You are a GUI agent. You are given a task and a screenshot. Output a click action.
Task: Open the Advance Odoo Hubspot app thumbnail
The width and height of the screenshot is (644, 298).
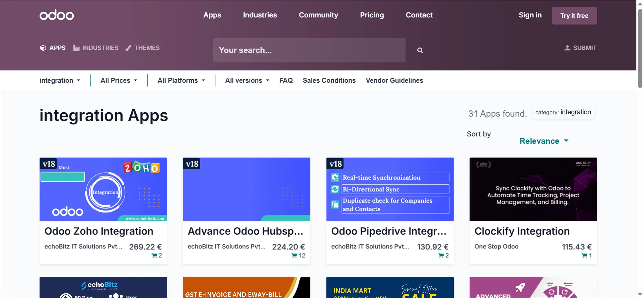point(246,189)
